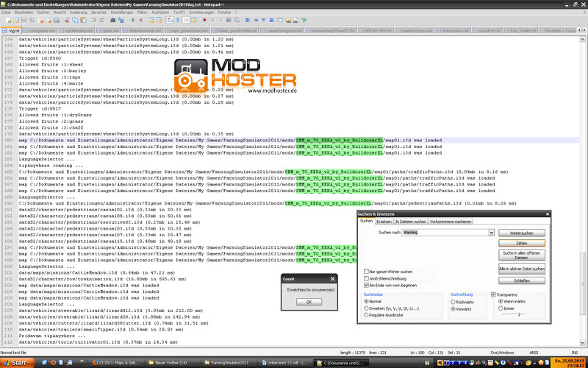The image size is (588, 368).
Task: Switch to 'Vorkommnisse markieren' tab
Action: pyautogui.click(x=451, y=222)
